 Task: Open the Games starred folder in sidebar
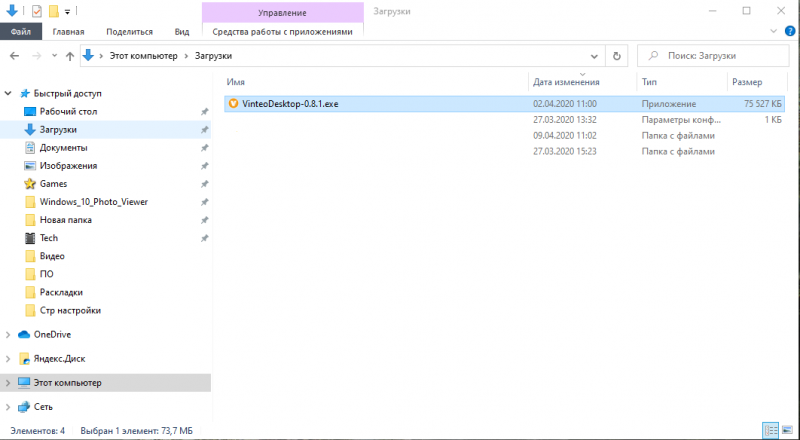(x=53, y=184)
